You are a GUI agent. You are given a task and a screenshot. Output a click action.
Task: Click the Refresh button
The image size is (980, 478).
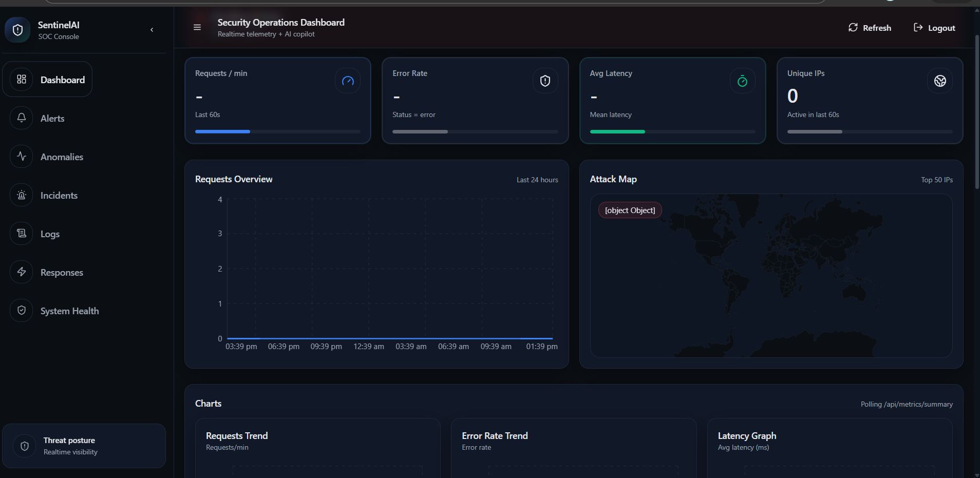(x=870, y=28)
